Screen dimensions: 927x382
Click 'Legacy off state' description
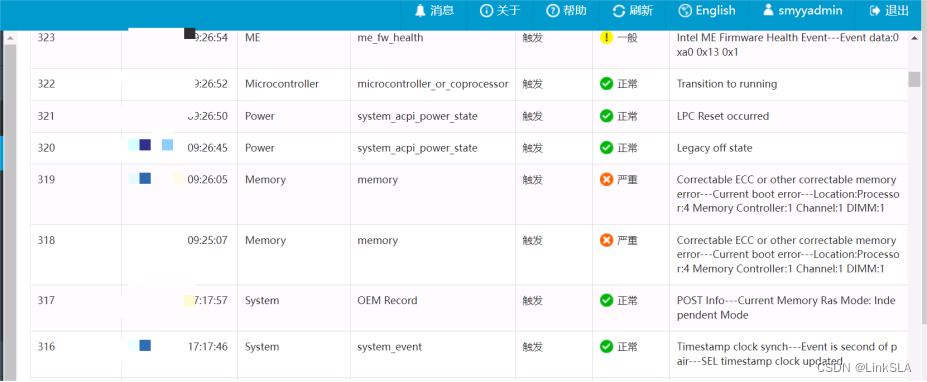(x=714, y=148)
